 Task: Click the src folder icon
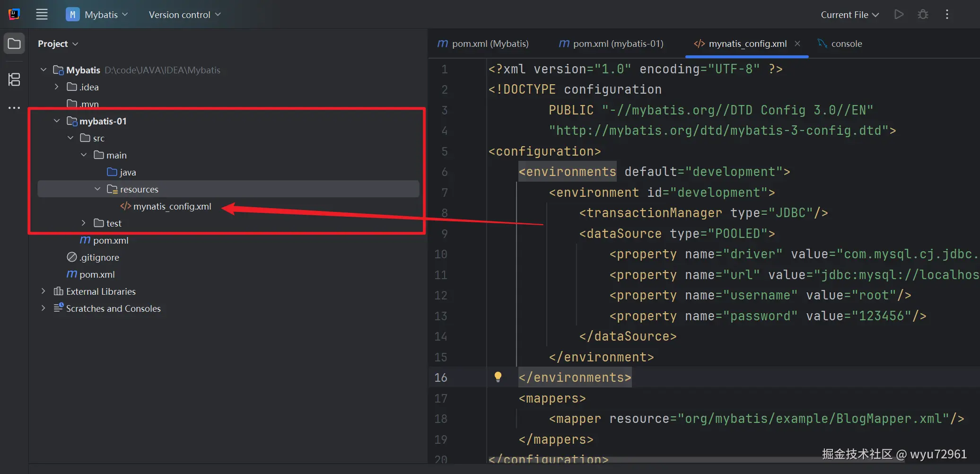click(85, 138)
